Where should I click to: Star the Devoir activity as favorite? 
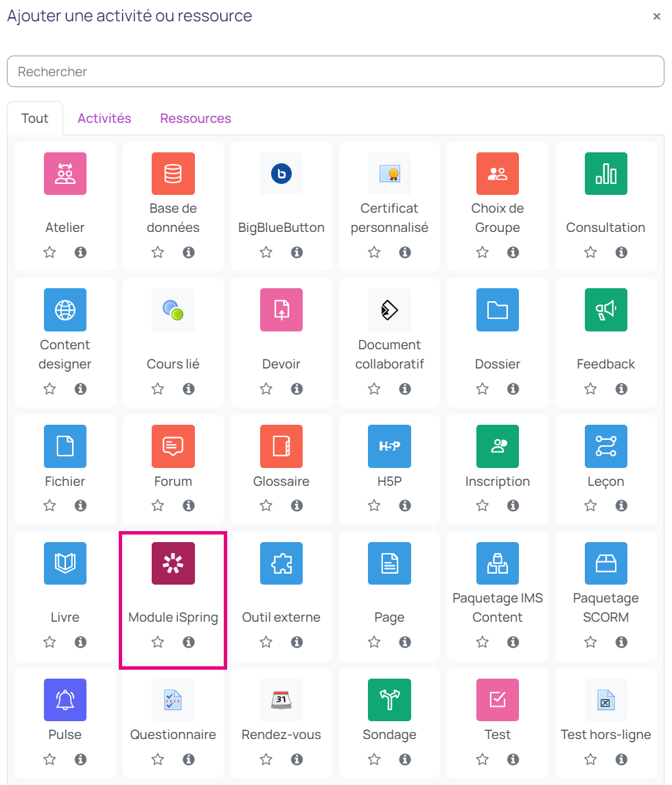tap(266, 389)
